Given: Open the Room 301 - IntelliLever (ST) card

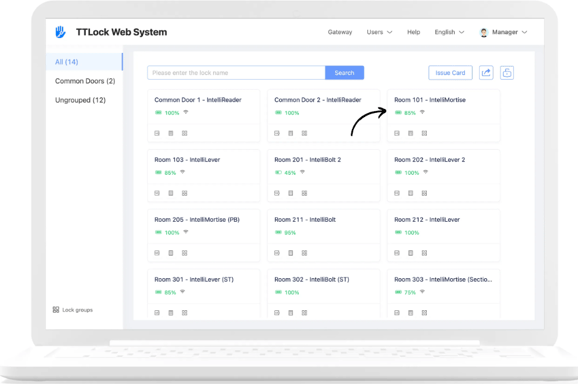Looking at the screenshot, I should tap(203, 293).
